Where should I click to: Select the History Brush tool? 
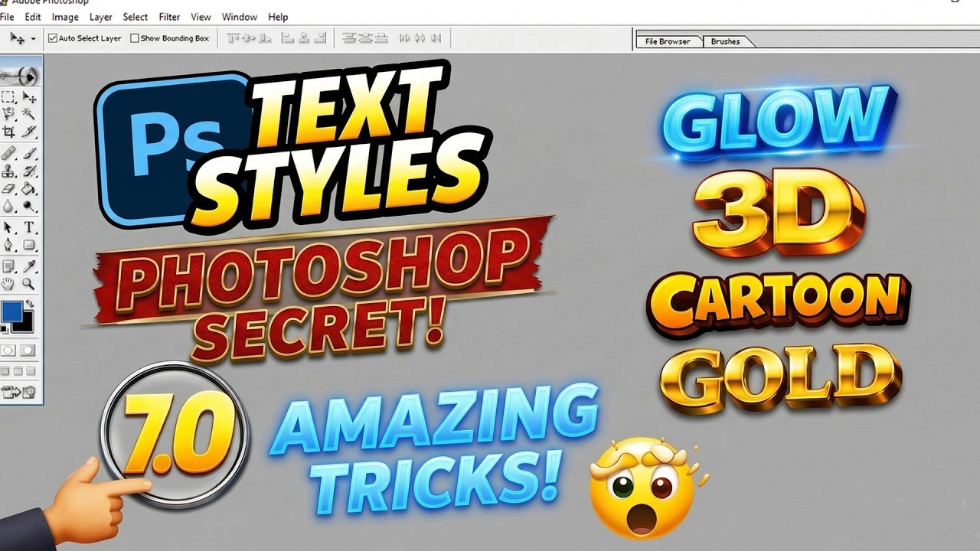[x=29, y=171]
